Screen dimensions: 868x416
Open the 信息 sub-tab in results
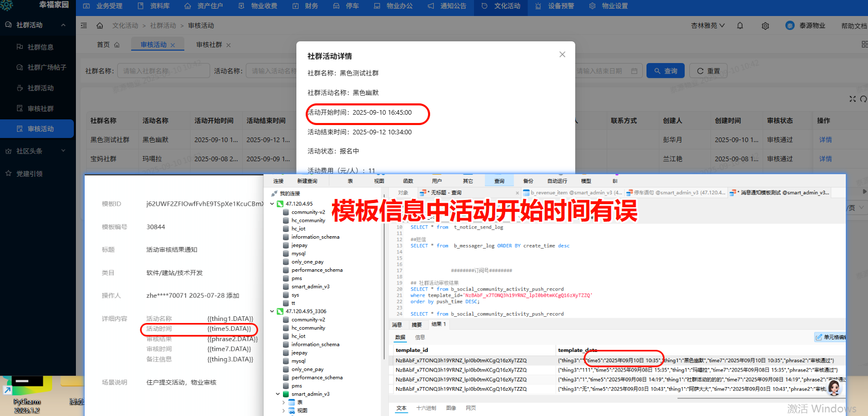point(420,337)
